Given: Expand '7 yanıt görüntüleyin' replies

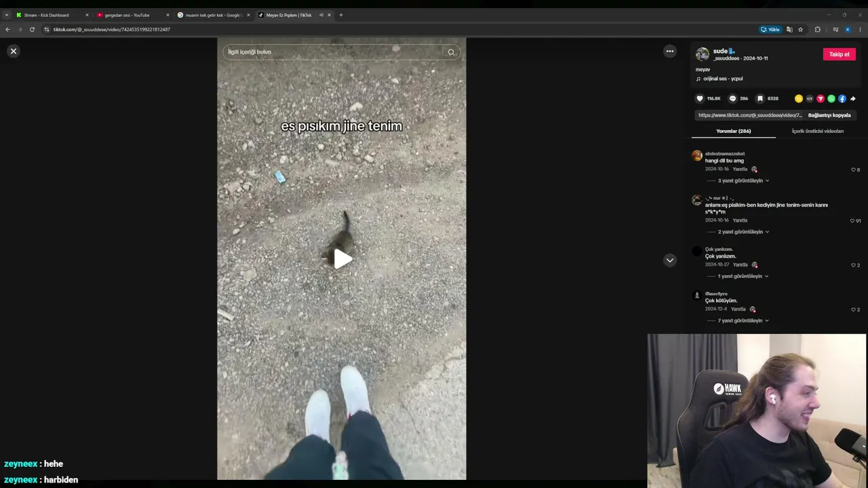Looking at the screenshot, I should point(743,321).
